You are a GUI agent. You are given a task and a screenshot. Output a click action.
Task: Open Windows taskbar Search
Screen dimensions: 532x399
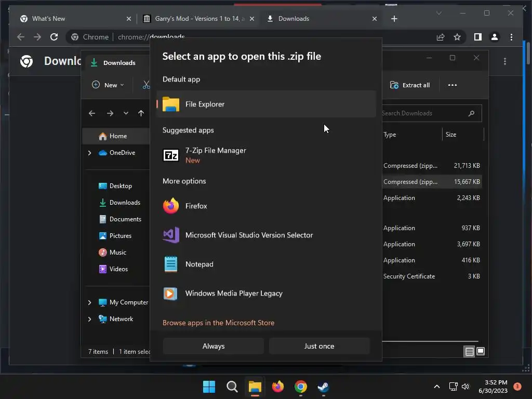coord(232,387)
